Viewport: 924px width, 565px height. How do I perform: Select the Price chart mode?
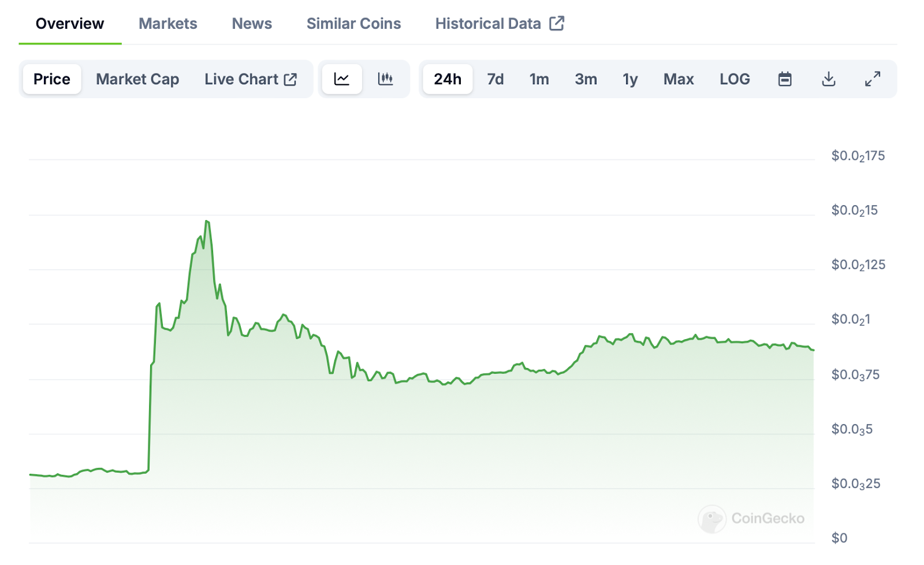click(x=52, y=79)
